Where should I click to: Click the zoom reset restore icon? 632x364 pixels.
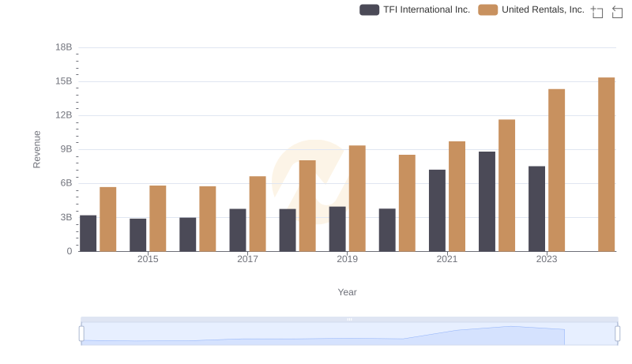coord(617,12)
